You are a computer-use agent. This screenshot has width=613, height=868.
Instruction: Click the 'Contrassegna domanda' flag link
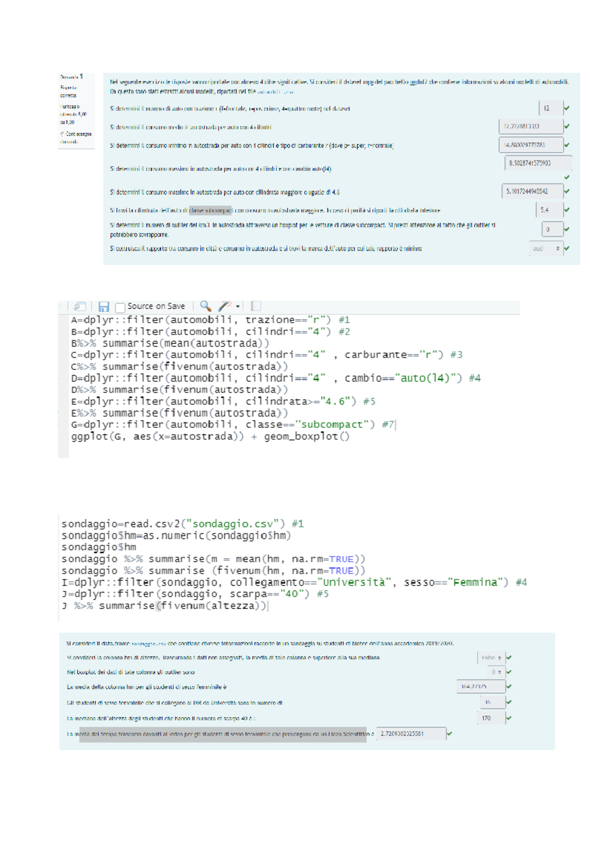[x=76, y=138]
